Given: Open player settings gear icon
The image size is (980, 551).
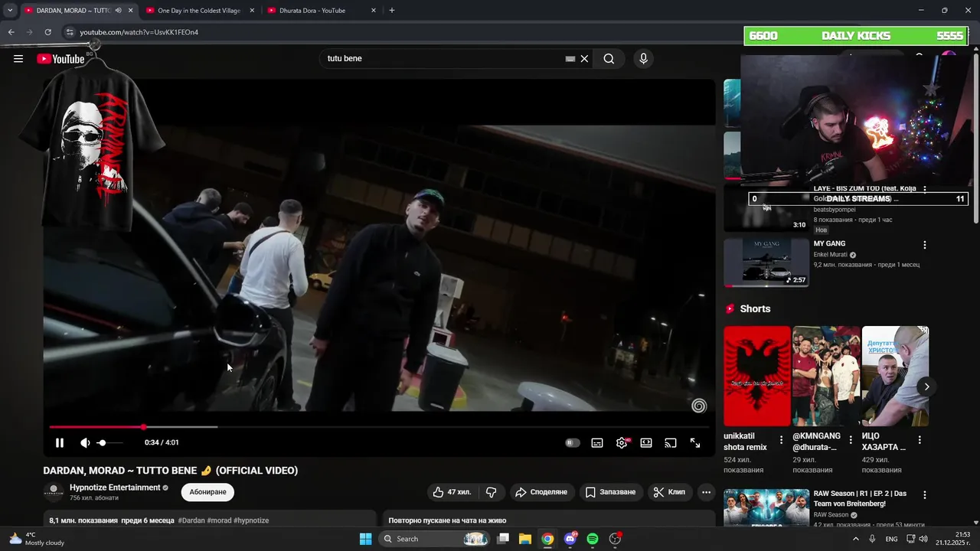Looking at the screenshot, I should tap(622, 443).
